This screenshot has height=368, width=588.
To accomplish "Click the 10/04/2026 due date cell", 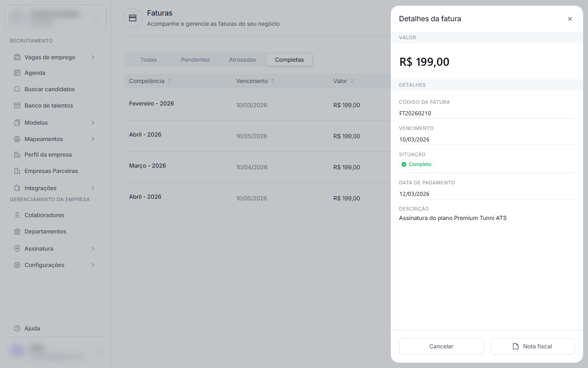I will tap(252, 167).
